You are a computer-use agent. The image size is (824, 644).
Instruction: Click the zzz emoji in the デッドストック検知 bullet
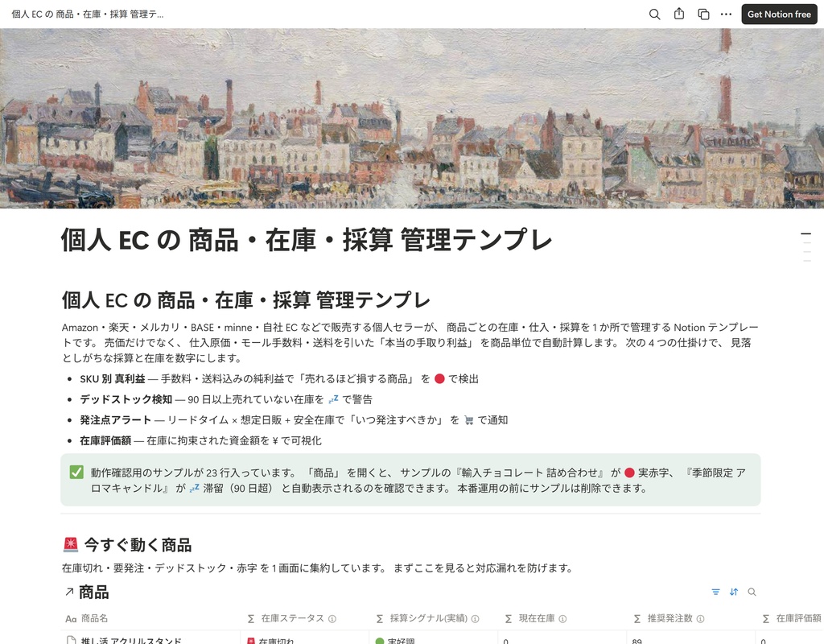pos(333,399)
